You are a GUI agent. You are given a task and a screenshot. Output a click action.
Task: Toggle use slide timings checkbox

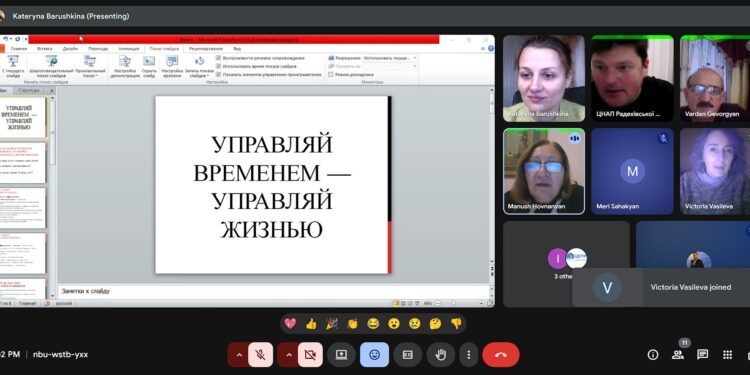pyautogui.click(x=219, y=66)
